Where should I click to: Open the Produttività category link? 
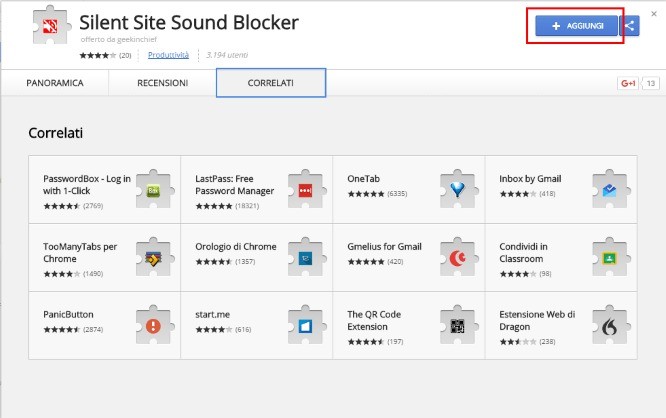[168, 55]
